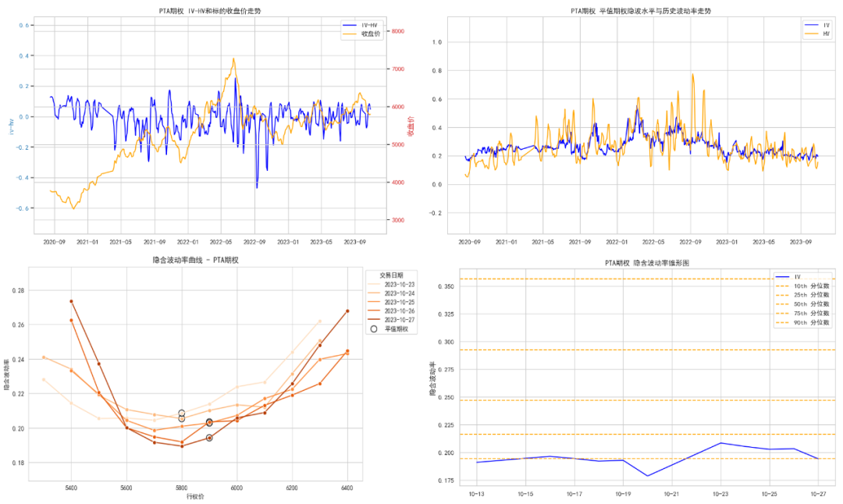Image resolution: width=843 pixels, height=504 pixels.
Task: Select the "收盘价" legend entry in the top-left chart
Action: coord(361,34)
